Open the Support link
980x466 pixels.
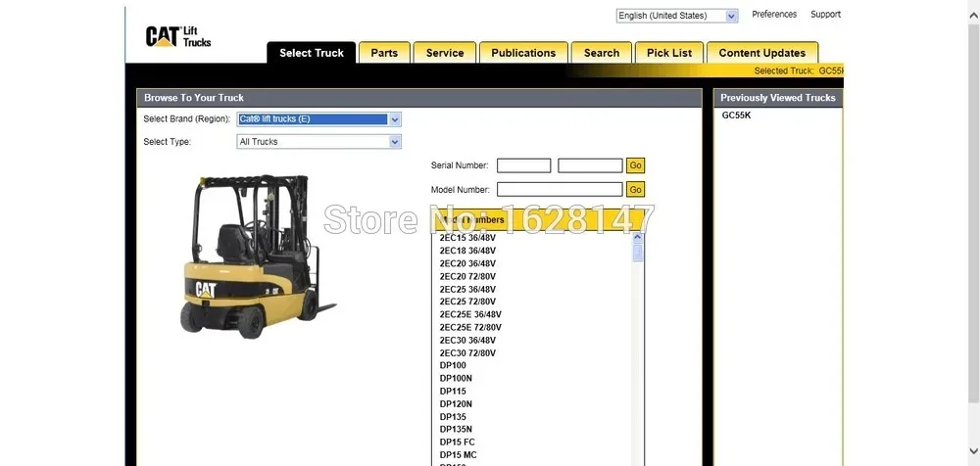(x=825, y=15)
